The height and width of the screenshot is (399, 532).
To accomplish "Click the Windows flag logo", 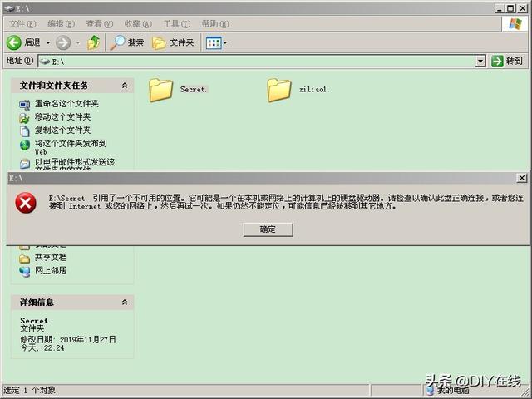I will pyautogui.click(x=515, y=24).
